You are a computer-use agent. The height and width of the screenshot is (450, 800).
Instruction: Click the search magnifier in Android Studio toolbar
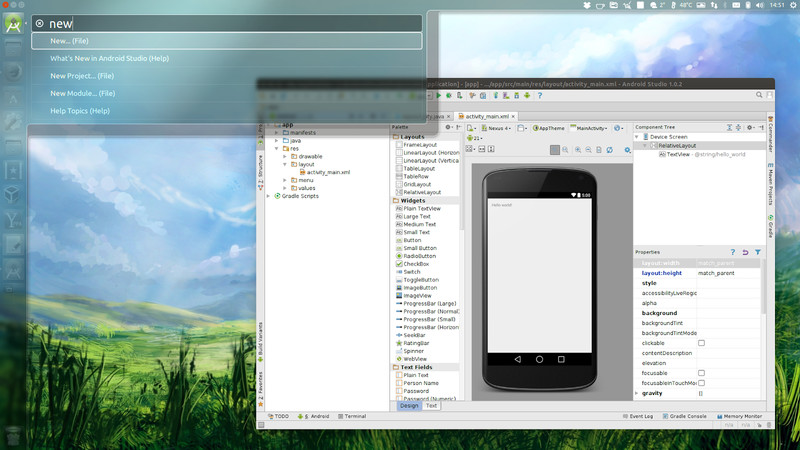[x=759, y=95]
